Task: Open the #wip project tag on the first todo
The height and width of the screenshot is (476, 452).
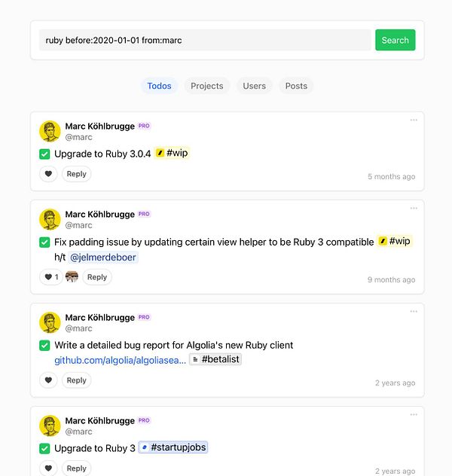Action: 172,154
